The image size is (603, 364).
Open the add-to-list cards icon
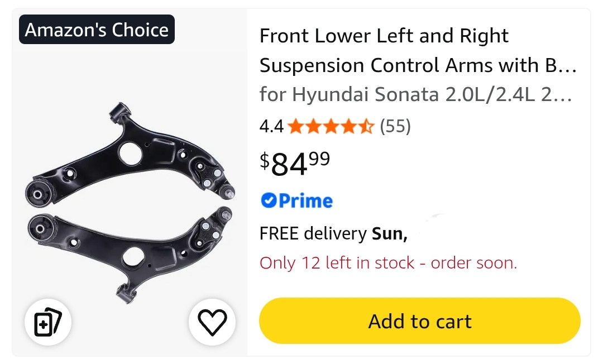[x=48, y=322]
